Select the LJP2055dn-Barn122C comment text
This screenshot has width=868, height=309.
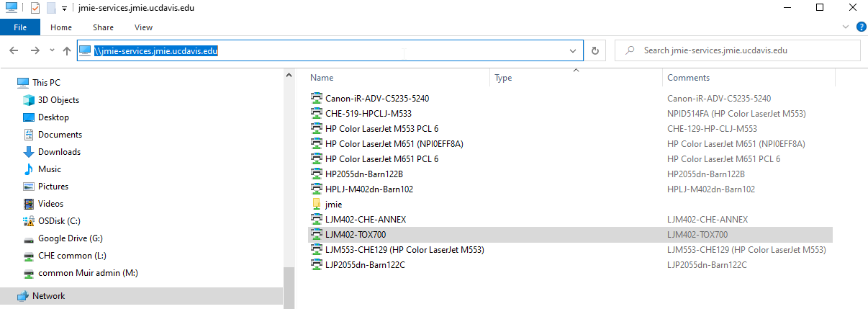tap(707, 264)
